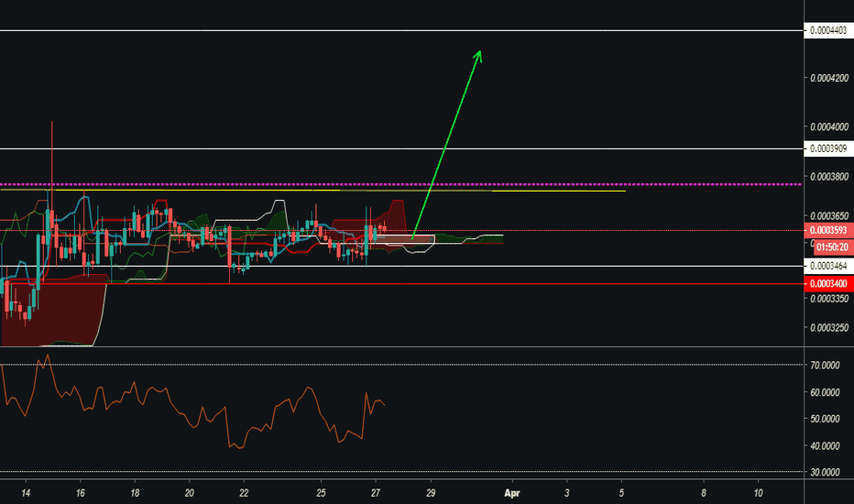The image size is (854, 504).
Task: Select the orange RSI indicator line
Action: 192,401
